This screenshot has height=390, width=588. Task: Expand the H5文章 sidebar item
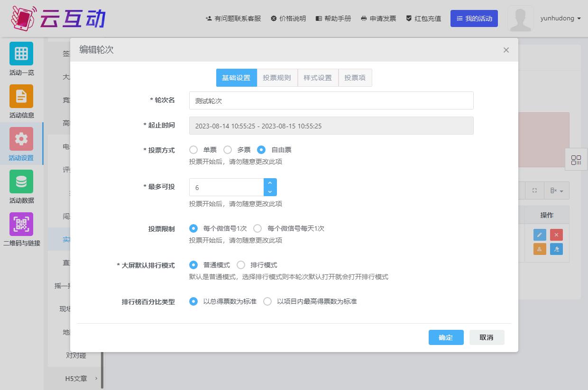[x=81, y=378]
